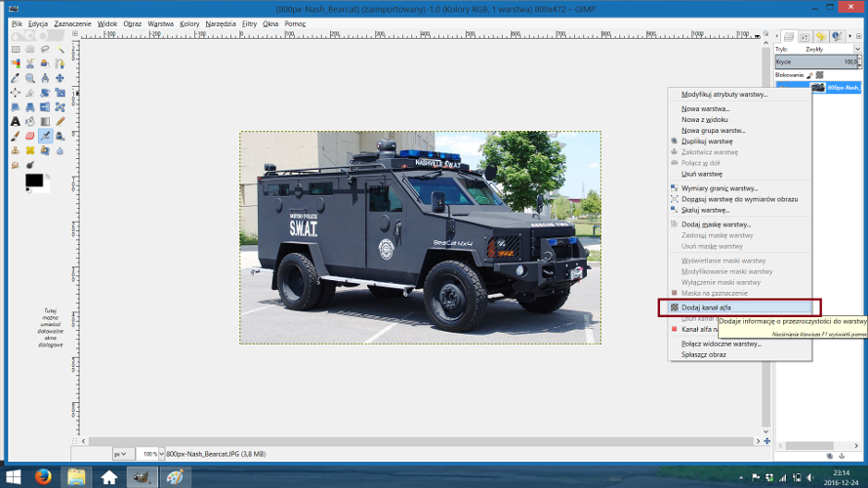
Task: Select the Paths tool
Action: pos(60,63)
